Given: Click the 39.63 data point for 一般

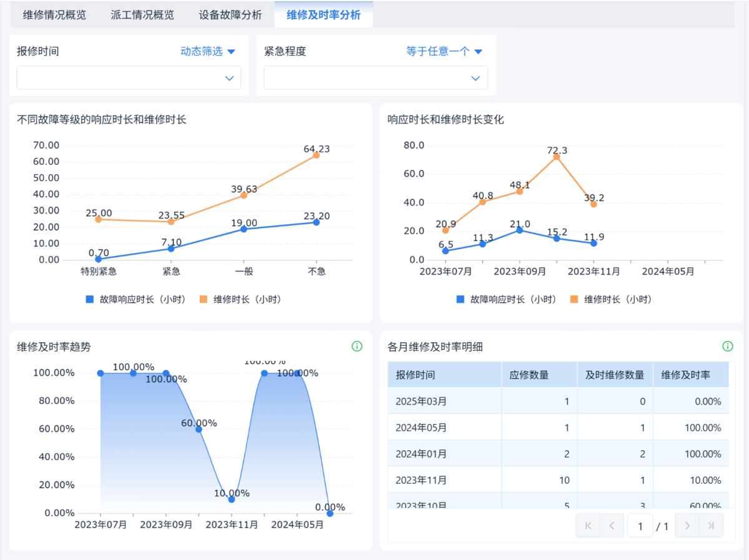Looking at the screenshot, I should [243, 195].
